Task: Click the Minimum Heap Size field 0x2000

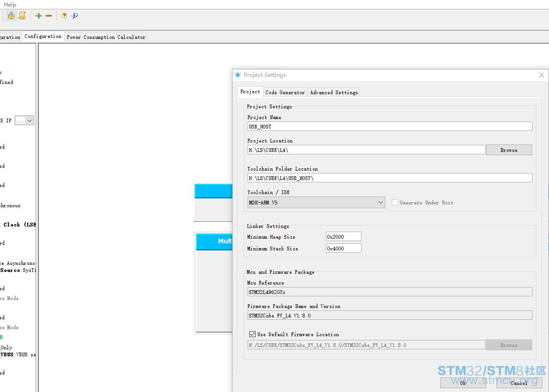Action: point(344,237)
